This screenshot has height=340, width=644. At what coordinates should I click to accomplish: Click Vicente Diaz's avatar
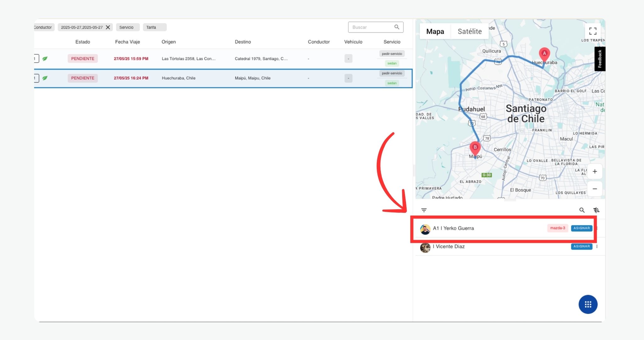click(x=425, y=248)
